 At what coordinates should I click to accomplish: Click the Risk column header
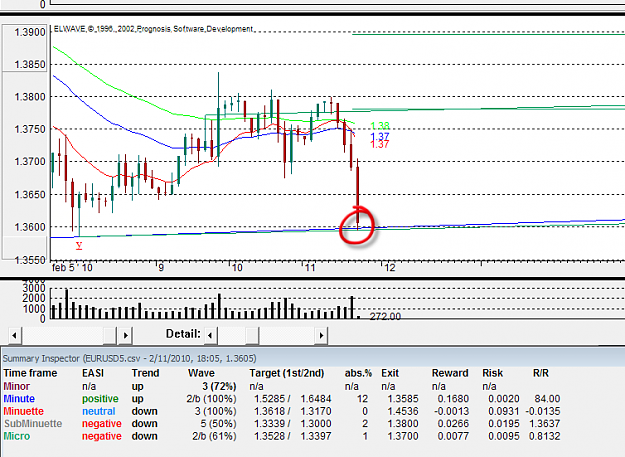493,373
